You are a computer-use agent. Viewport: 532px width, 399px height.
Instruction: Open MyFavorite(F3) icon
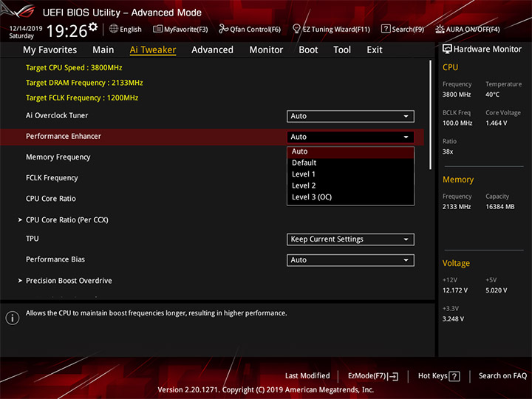(x=157, y=29)
